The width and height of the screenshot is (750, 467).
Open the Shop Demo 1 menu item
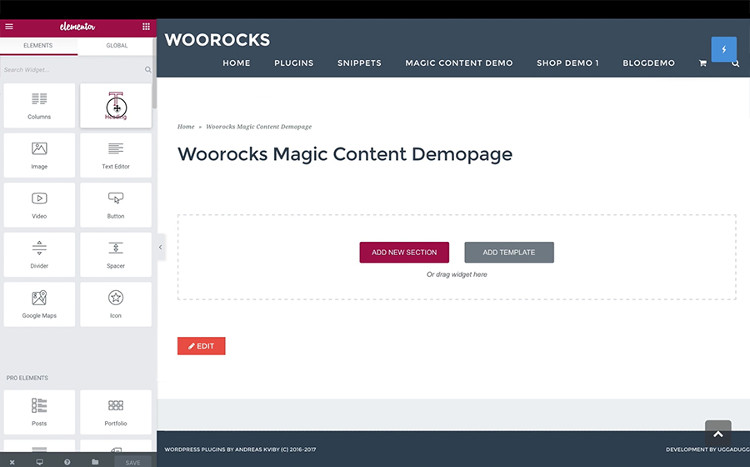coord(568,63)
